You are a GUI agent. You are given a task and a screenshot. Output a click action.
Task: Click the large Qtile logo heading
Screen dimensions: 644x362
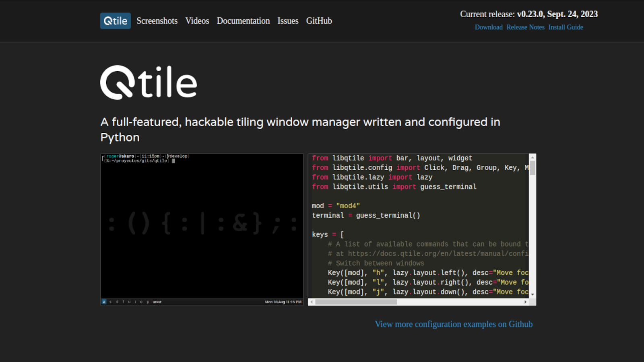coord(149,82)
